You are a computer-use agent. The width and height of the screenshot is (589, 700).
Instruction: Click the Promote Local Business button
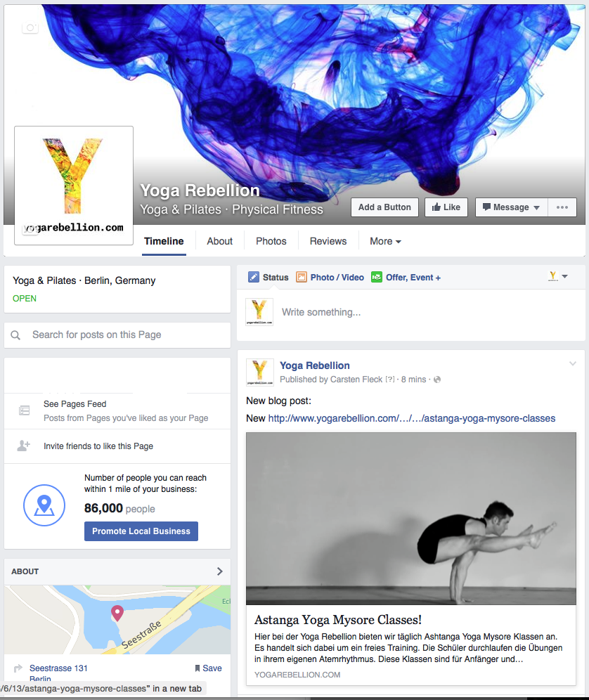coord(141,531)
